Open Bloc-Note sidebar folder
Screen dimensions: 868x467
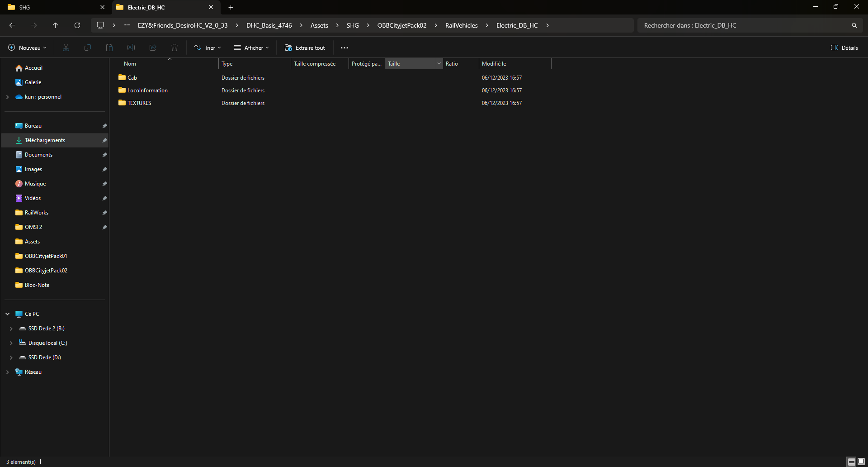55,285
